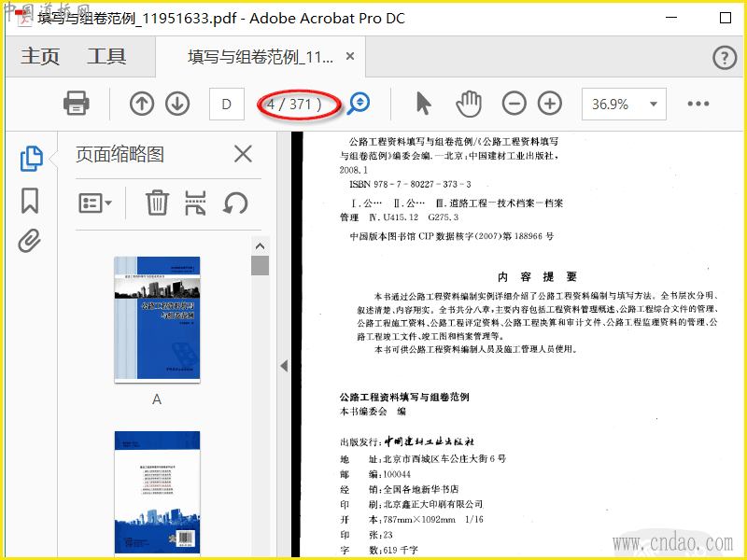
Task: Switch to the 主页 tab
Action: [x=40, y=57]
